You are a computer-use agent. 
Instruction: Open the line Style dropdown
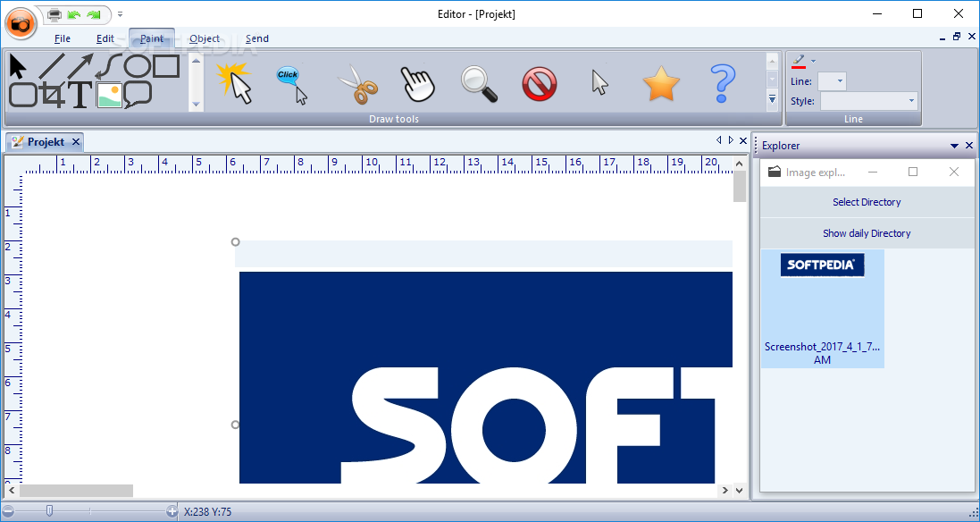coord(868,101)
